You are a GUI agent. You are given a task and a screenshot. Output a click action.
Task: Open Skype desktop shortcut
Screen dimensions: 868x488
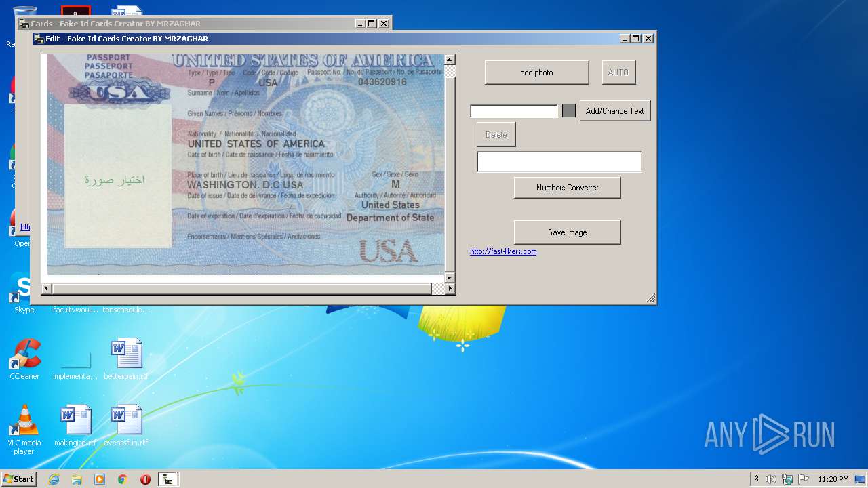(x=24, y=293)
